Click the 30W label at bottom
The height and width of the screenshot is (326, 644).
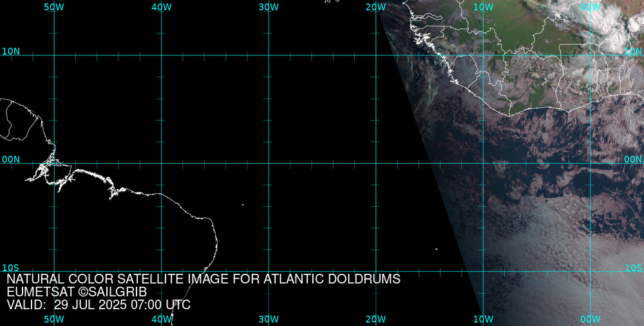click(x=269, y=320)
